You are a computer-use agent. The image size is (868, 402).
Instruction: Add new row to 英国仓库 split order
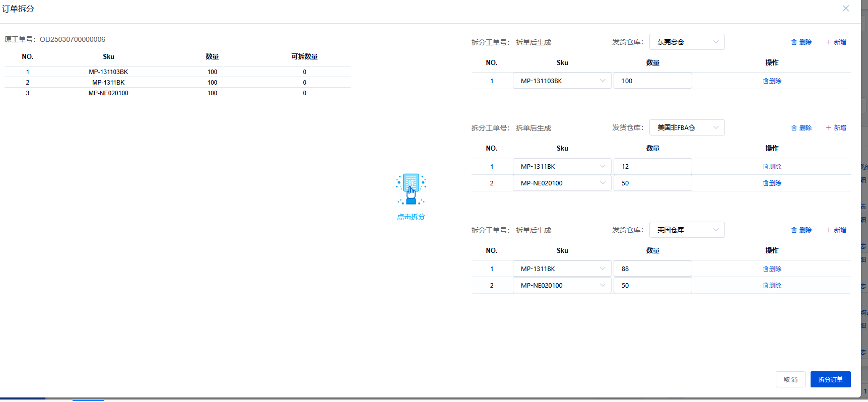(x=836, y=230)
